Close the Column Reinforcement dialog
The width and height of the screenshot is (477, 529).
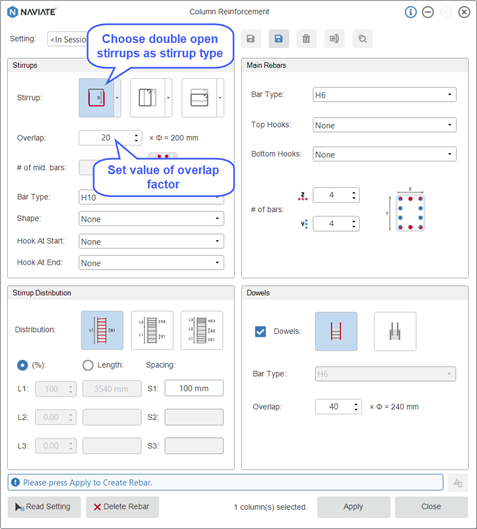point(464,12)
